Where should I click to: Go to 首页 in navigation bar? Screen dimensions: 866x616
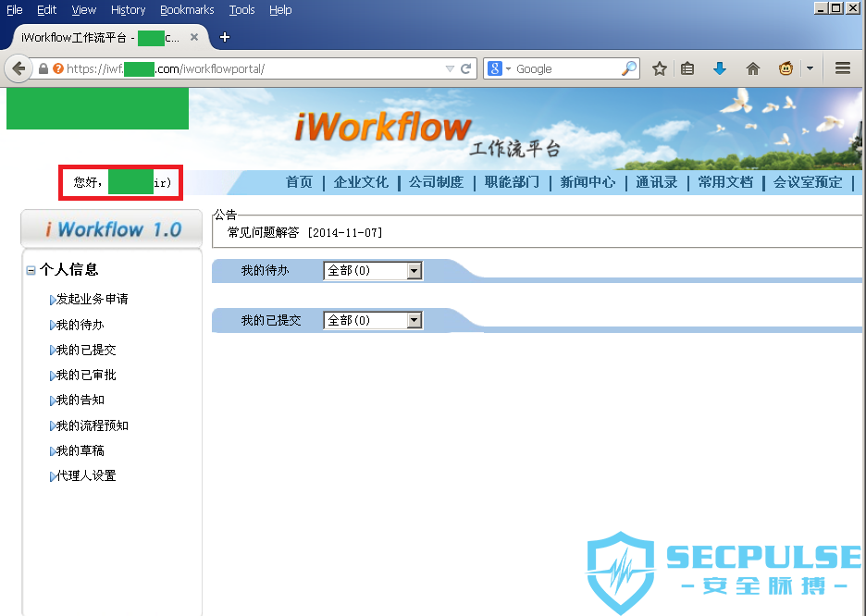pyautogui.click(x=299, y=182)
